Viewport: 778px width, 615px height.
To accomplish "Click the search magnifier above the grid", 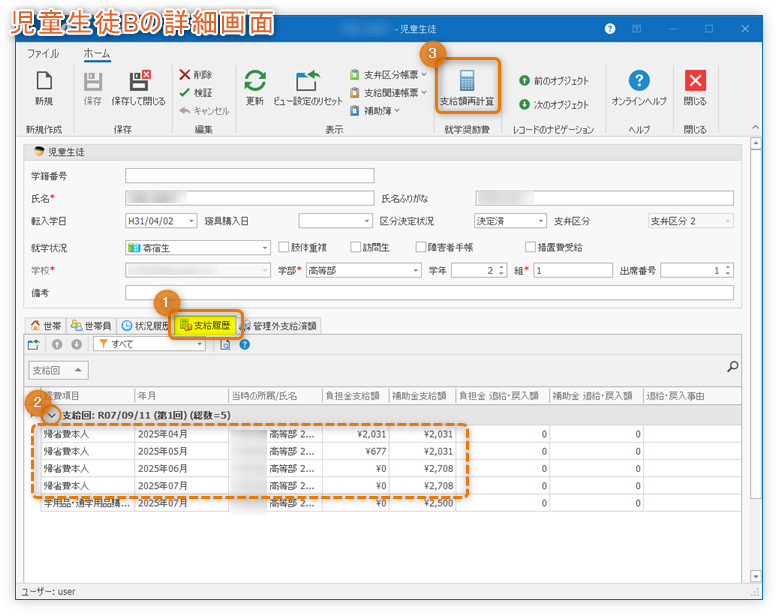I will (x=733, y=368).
